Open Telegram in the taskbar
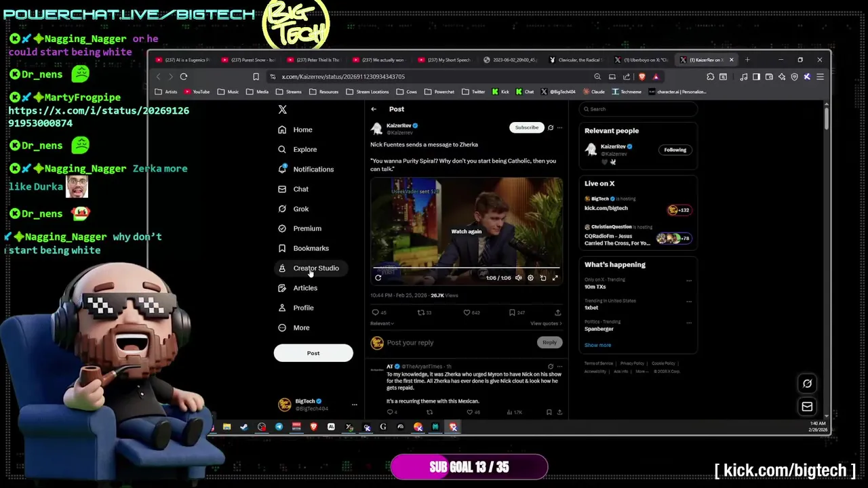The height and width of the screenshot is (488, 868). coord(279,427)
